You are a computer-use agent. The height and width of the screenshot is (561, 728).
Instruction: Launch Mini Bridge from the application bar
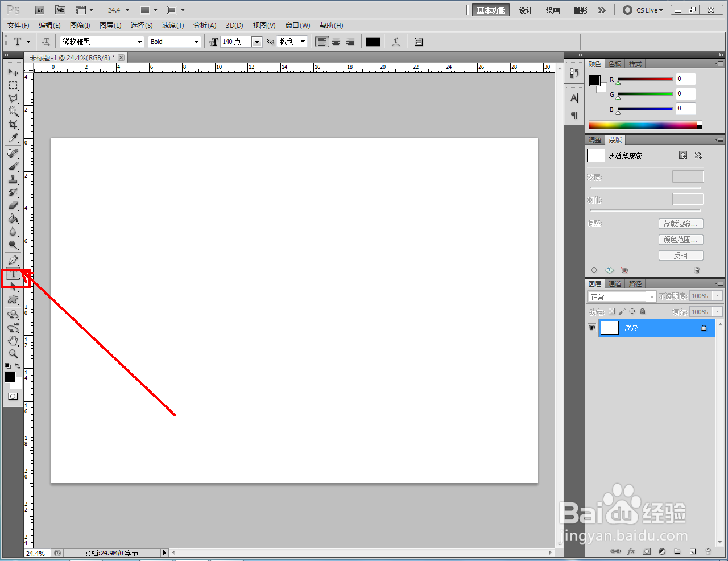coord(60,10)
